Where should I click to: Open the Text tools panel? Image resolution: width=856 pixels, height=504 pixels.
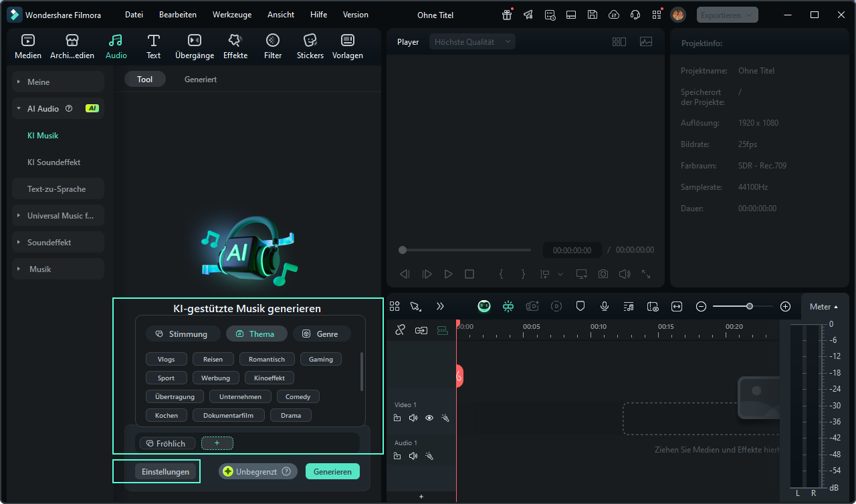coord(154,47)
